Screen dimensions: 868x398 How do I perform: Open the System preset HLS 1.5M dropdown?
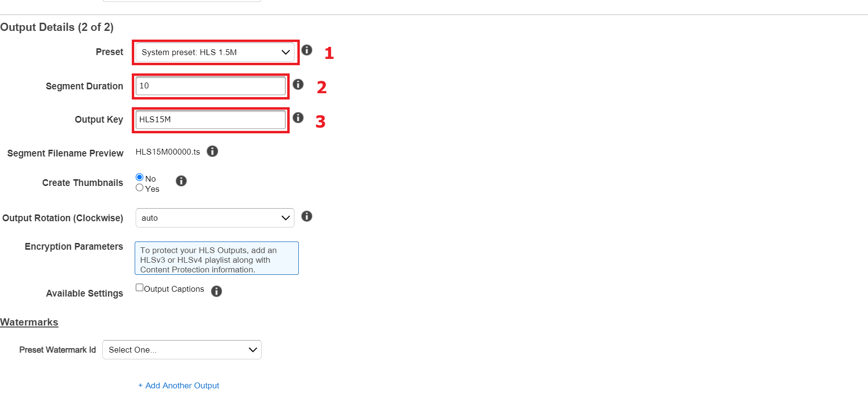point(215,52)
